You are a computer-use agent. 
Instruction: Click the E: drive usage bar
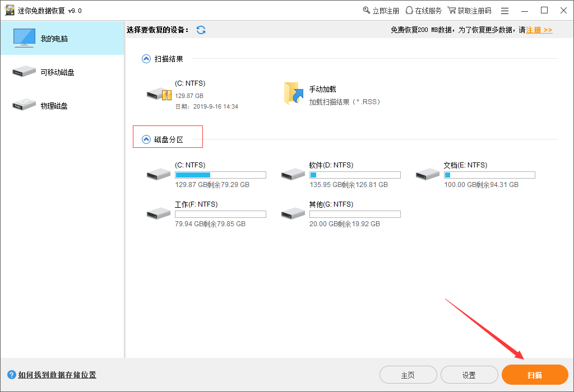pos(489,175)
